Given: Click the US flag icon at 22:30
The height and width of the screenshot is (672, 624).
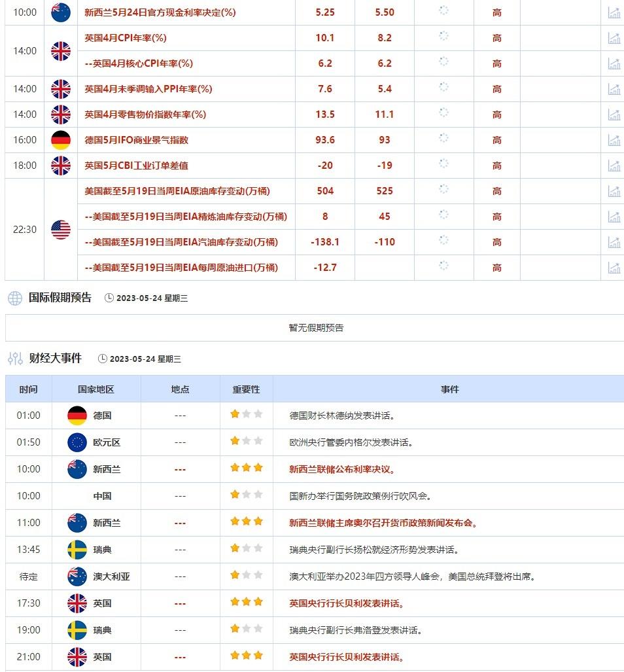Looking at the screenshot, I should (61, 230).
